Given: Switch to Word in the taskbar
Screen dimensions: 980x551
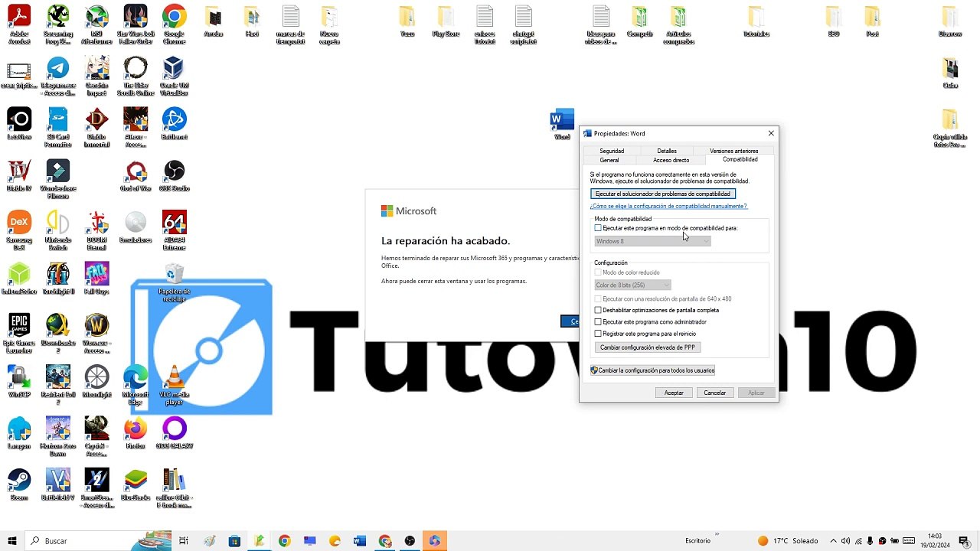Looking at the screenshot, I should (360, 541).
